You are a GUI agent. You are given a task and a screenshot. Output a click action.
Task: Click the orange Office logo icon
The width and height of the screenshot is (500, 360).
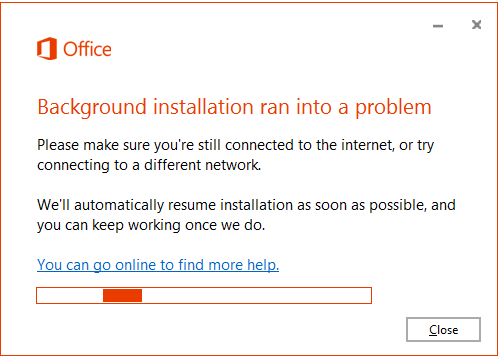tap(47, 49)
